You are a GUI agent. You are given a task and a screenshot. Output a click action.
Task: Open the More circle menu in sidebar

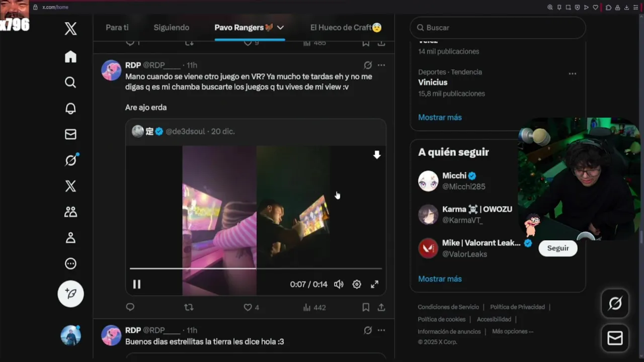pos(70,263)
